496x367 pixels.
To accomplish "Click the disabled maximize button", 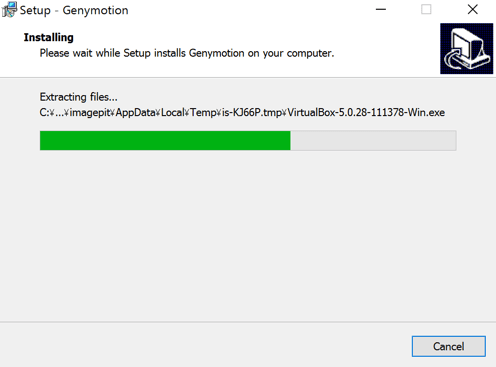I will tap(426, 10).
